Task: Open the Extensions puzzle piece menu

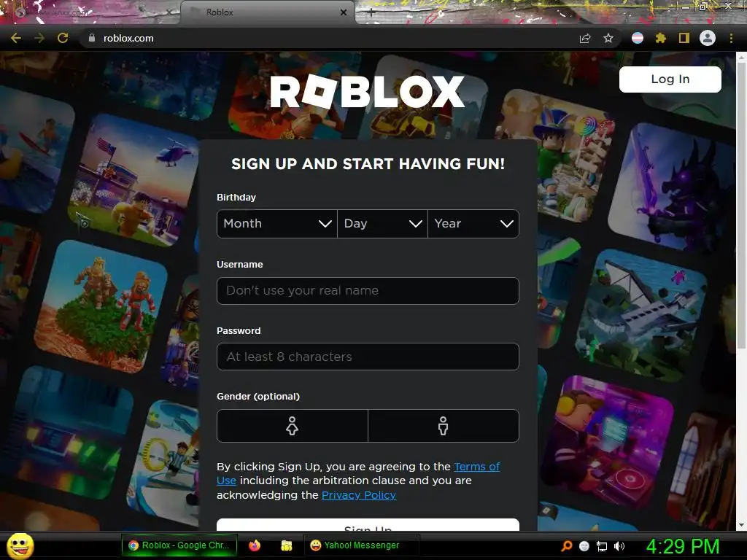Action: point(661,38)
